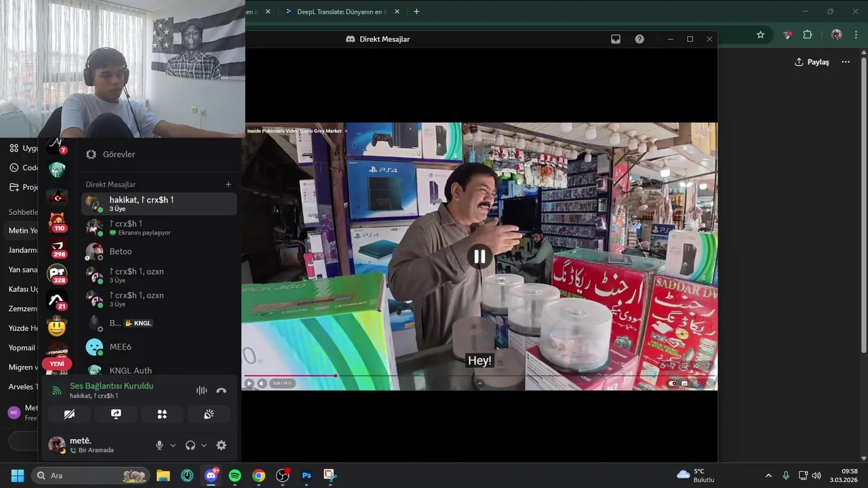Open activities button in voice panel

[x=162, y=414]
